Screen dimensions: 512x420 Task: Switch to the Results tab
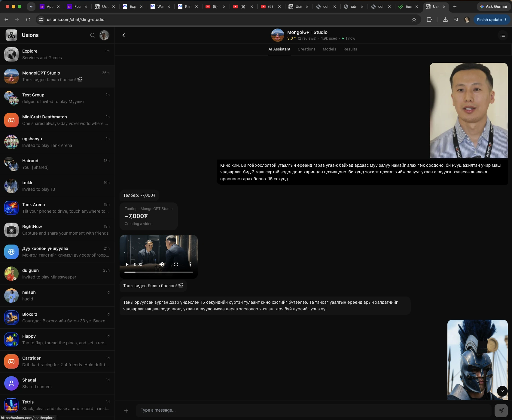[350, 49]
